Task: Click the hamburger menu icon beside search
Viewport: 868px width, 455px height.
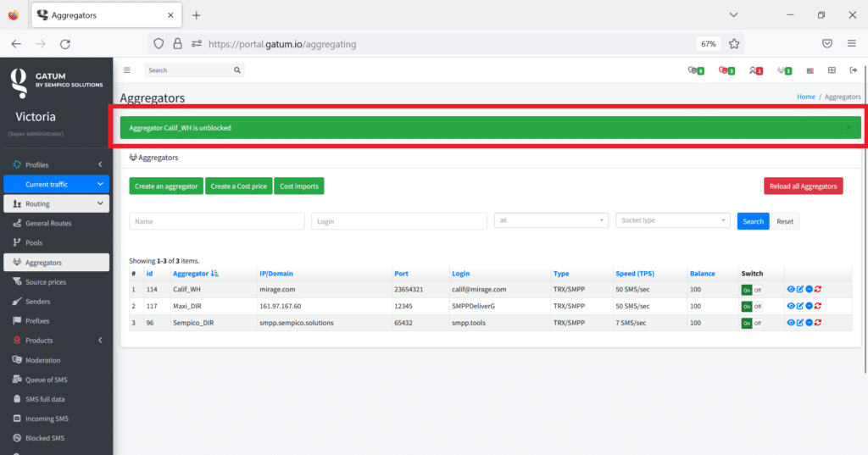Action: click(127, 70)
